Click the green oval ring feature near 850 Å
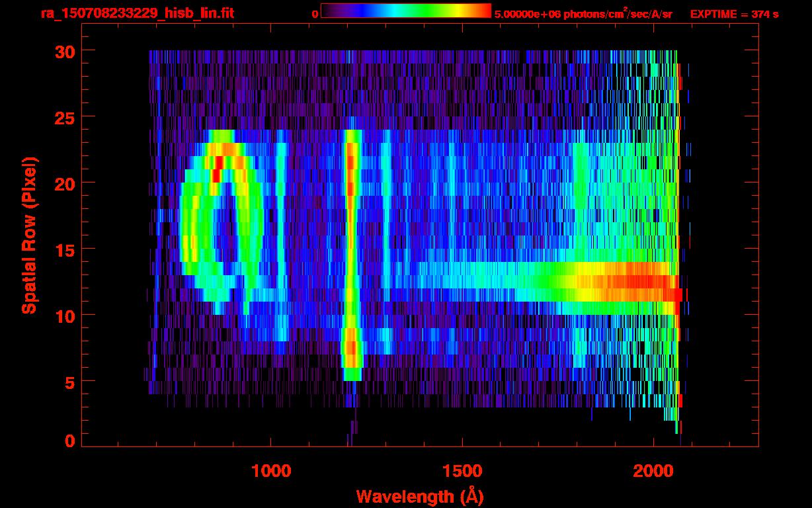The height and width of the screenshot is (508, 812). tap(223, 222)
